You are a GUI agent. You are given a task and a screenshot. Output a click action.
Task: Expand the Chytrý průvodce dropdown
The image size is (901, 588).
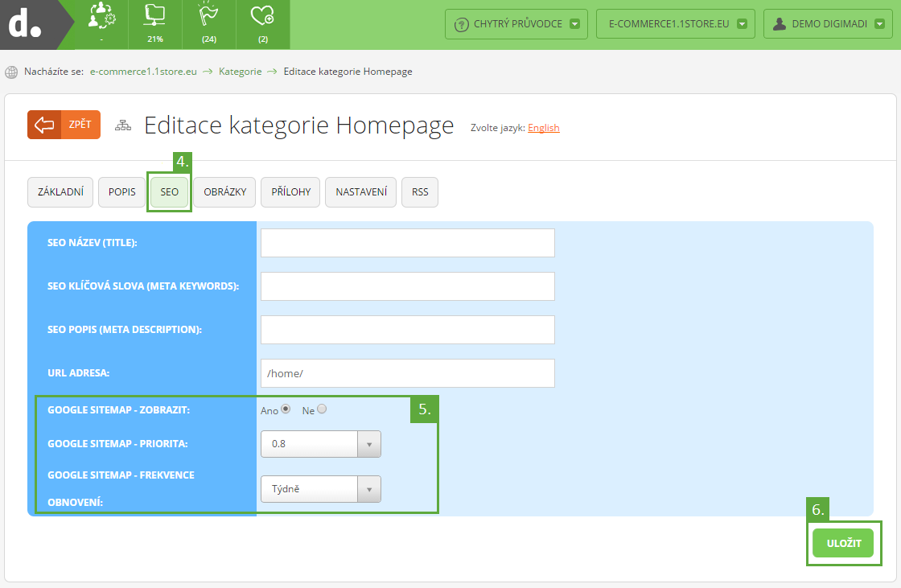click(x=574, y=24)
